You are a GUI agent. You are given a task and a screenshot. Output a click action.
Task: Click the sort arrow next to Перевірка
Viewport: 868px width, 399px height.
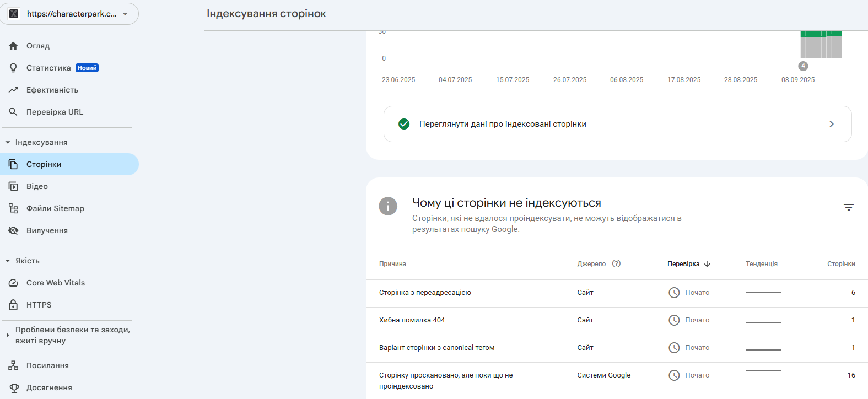(707, 264)
